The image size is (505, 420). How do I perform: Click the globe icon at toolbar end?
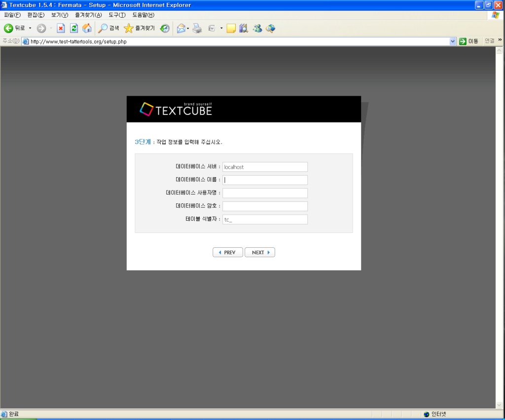[x=271, y=28]
